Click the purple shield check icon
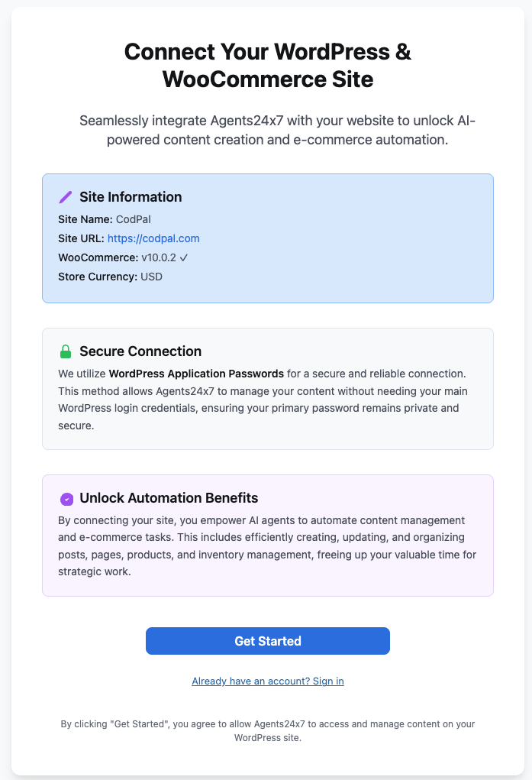532x780 pixels. click(x=66, y=499)
